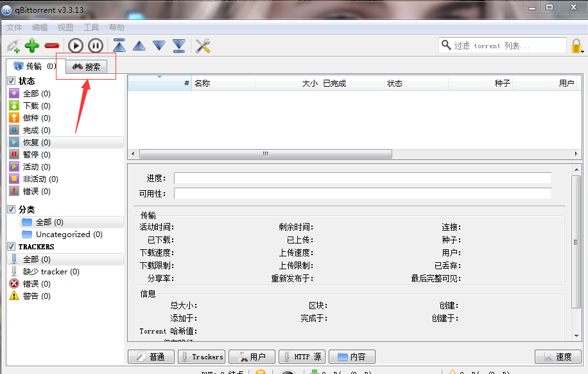Image resolution: width=588 pixels, height=374 pixels.
Task: Select the 警告 (0) tracker filter
Action: point(65,296)
